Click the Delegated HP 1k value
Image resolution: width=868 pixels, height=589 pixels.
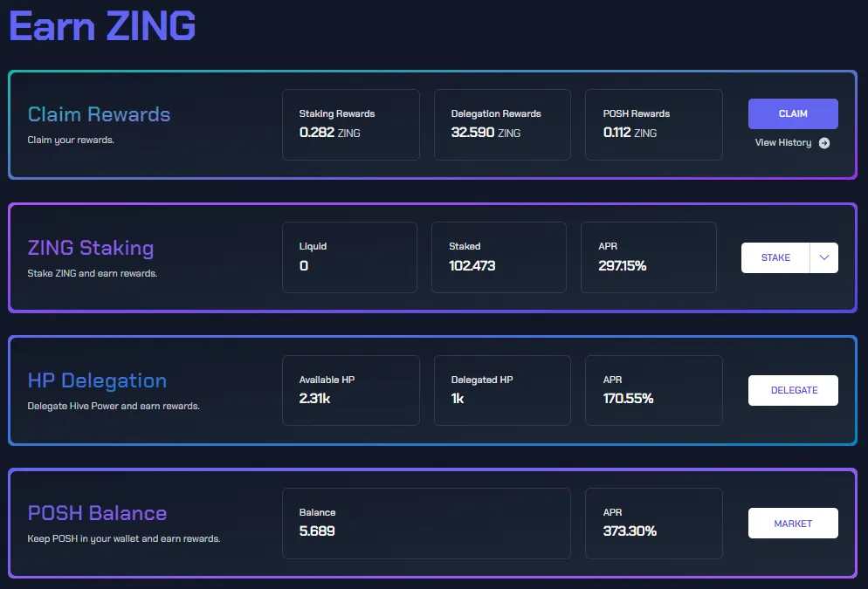click(x=458, y=399)
